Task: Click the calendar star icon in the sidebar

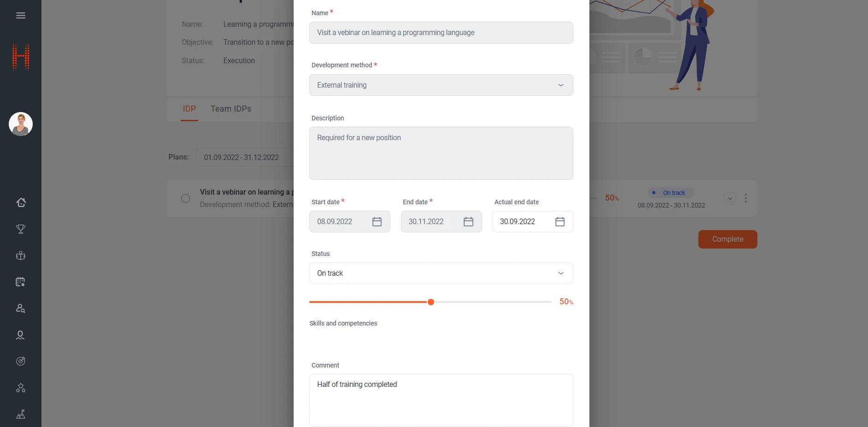Action: tap(21, 282)
